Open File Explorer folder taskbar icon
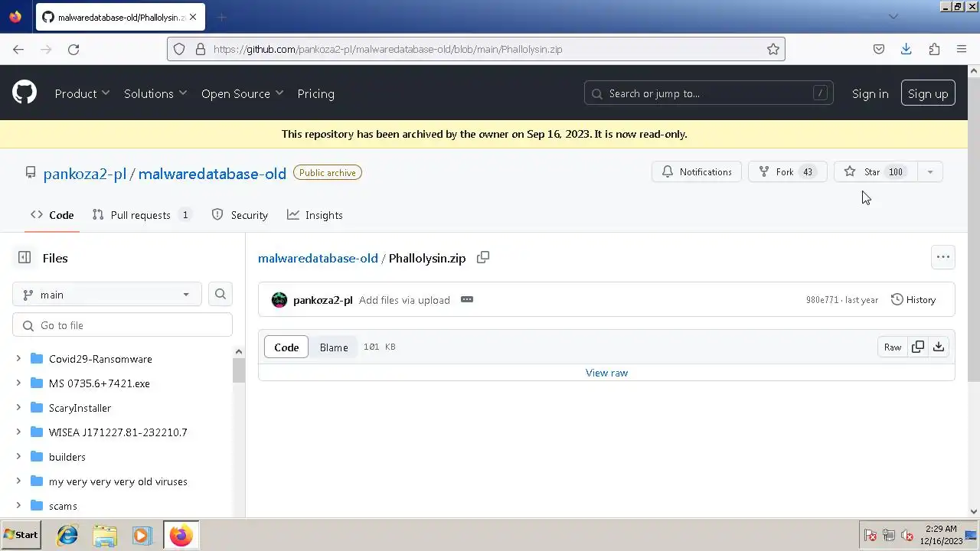This screenshot has width=980, height=551. (x=105, y=535)
